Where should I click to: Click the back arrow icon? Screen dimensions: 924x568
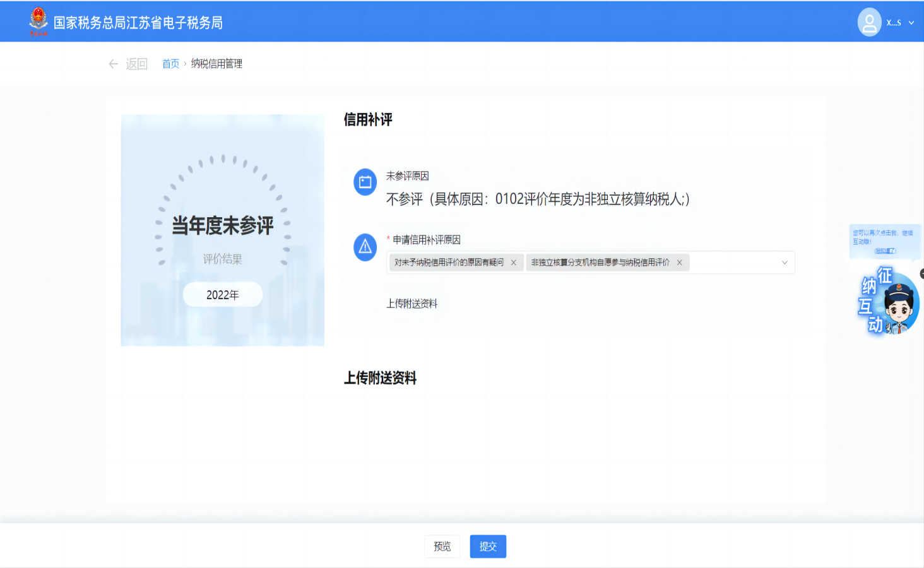113,64
